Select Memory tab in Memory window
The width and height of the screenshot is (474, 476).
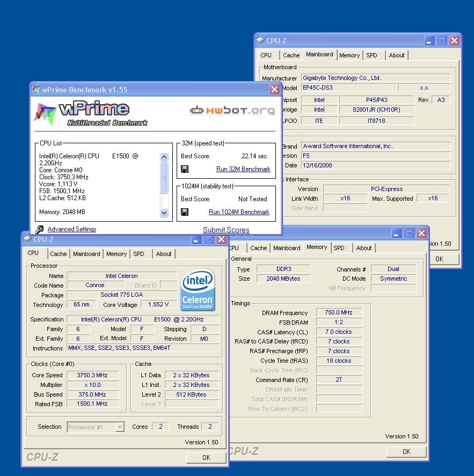tap(317, 247)
